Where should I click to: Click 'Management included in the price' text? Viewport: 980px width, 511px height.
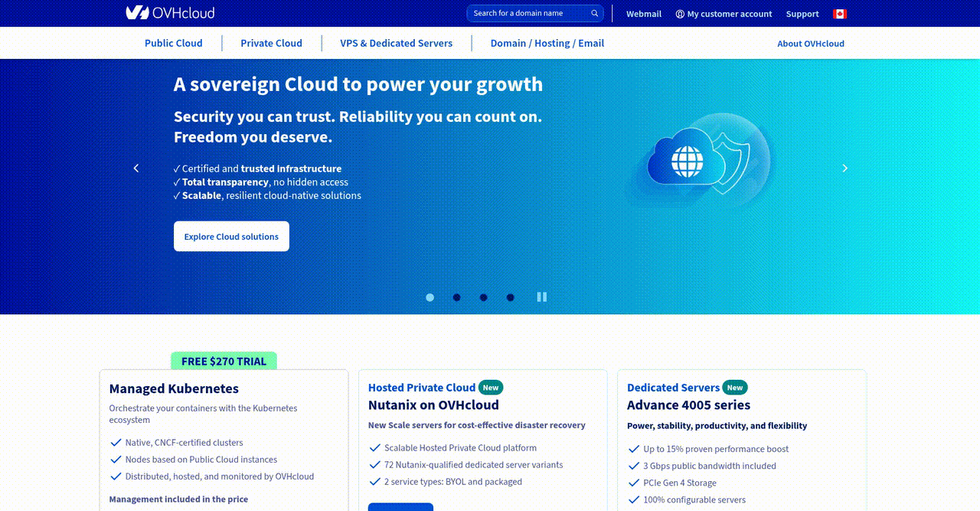pyautogui.click(x=178, y=500)
